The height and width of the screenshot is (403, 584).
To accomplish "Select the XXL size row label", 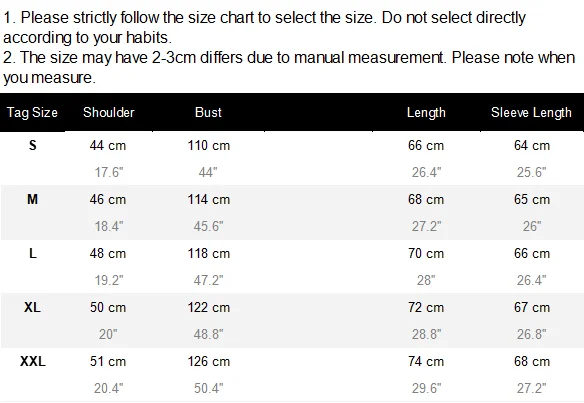I will coord(33,361).
